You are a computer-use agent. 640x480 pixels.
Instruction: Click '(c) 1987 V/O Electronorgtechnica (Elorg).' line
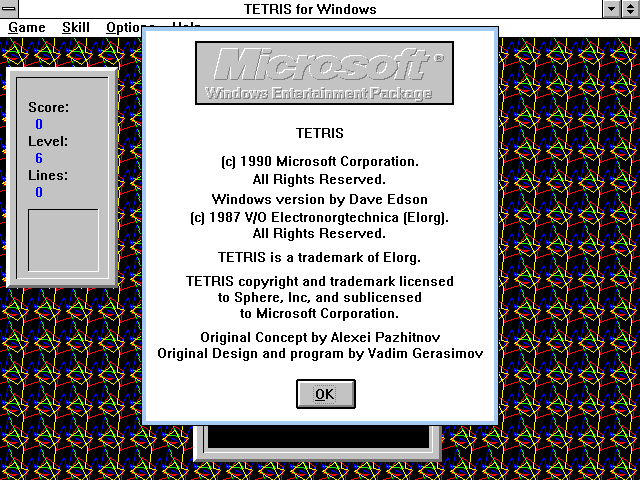(320, 217)
